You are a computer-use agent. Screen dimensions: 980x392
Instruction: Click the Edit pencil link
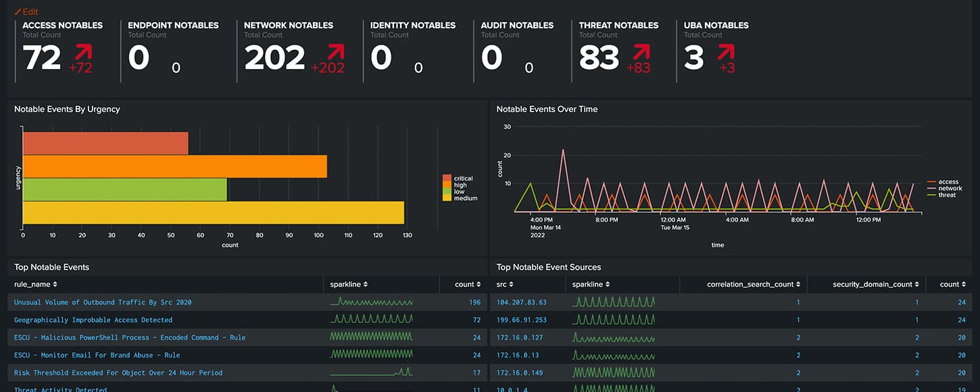[x=26, y=11]
